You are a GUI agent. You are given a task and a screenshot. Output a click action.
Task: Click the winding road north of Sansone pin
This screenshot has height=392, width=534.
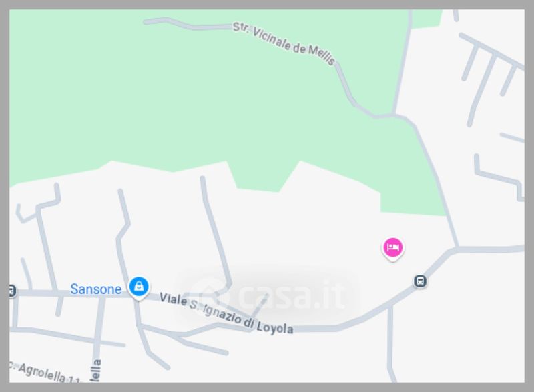point(123,235)
